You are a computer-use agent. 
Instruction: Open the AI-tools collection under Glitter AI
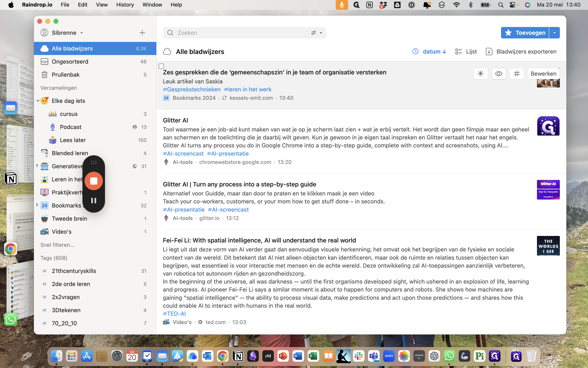point(183,162)
